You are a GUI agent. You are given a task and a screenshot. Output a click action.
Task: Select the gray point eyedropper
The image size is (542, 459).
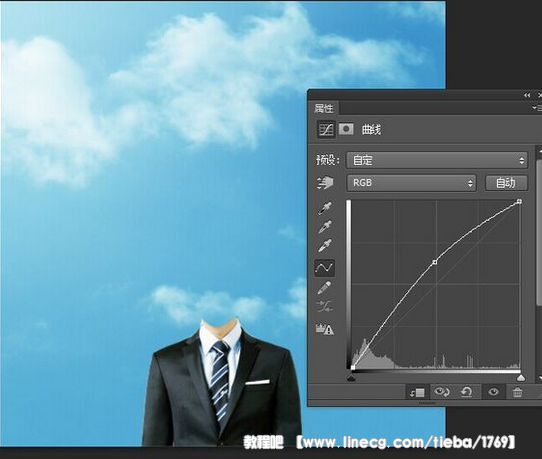[x=325, y=227]
